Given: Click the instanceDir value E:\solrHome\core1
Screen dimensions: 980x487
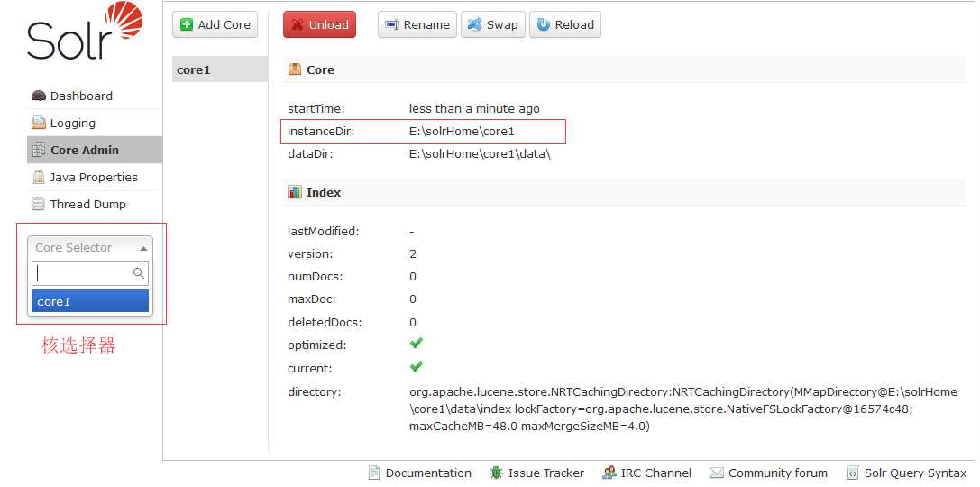Looking at the screenshot, I should click(x=462, y=132).
